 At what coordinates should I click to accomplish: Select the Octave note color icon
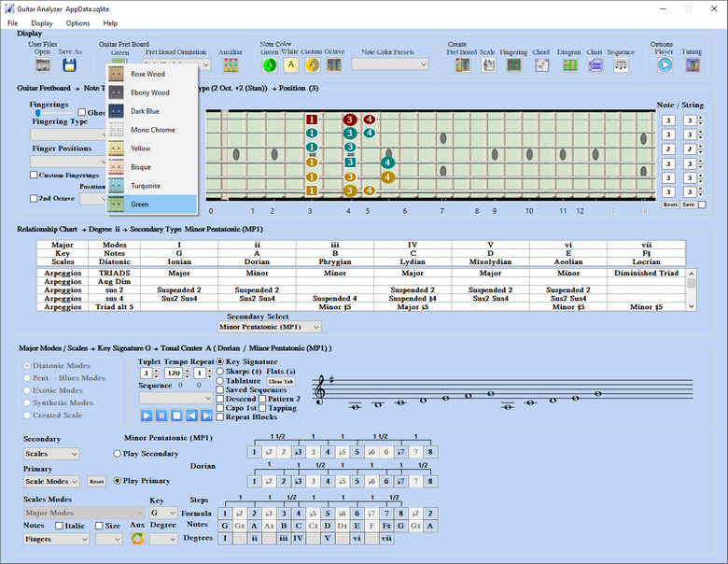(334, 65)
